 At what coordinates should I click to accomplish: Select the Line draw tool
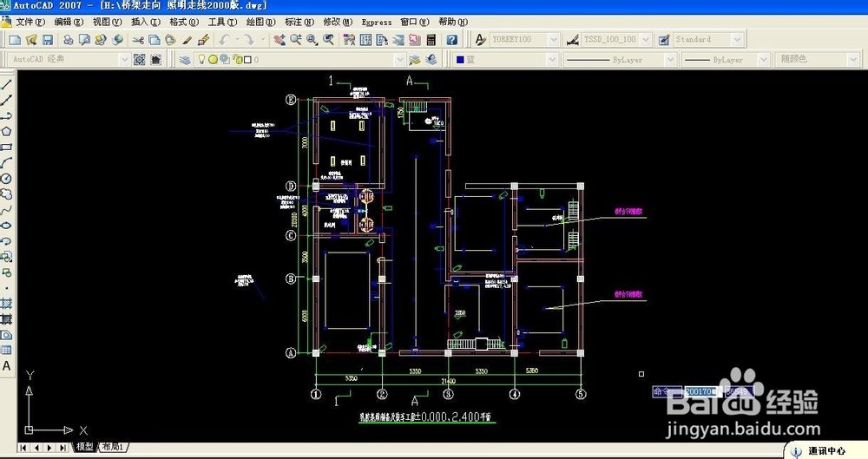pos(7,85)
